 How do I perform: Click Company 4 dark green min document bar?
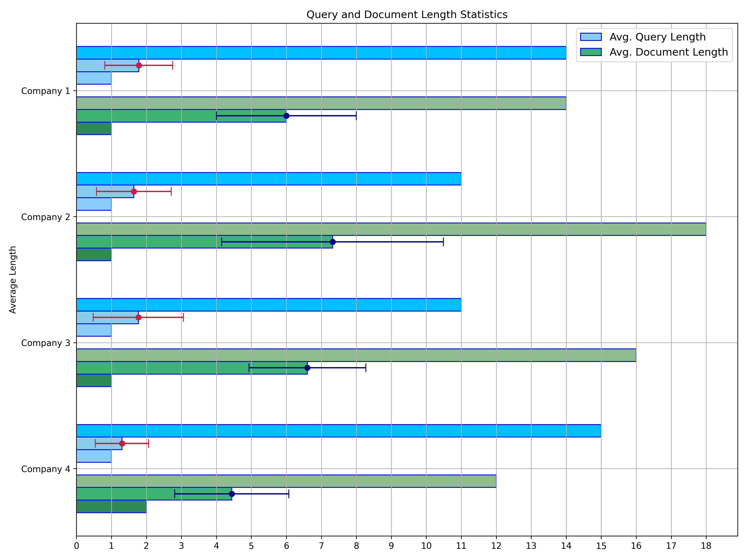click(x=111, y=506)
